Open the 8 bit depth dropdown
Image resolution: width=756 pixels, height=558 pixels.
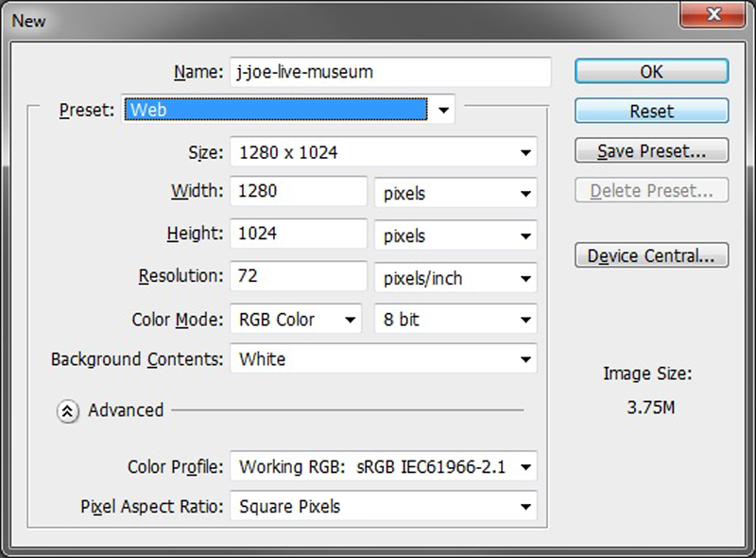[455, 319]
